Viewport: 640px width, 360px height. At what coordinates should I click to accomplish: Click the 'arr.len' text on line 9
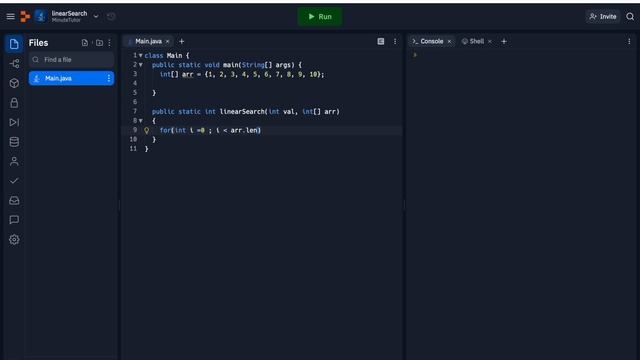[244, 130]
